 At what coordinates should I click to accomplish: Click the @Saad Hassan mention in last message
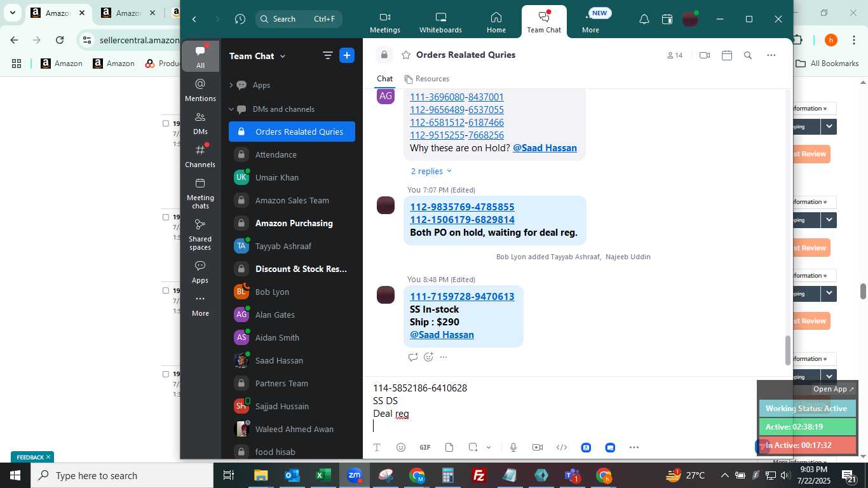point(442,334)
